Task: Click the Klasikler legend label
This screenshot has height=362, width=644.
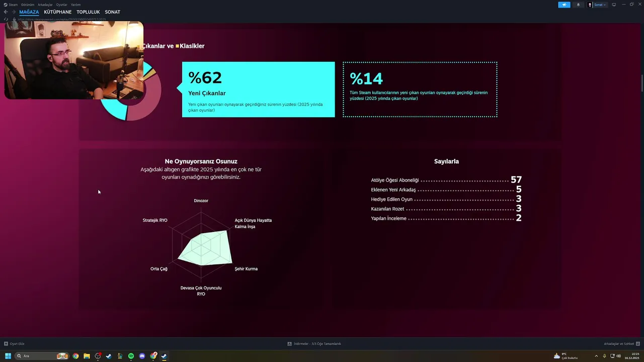Action: tap(192, 46)
